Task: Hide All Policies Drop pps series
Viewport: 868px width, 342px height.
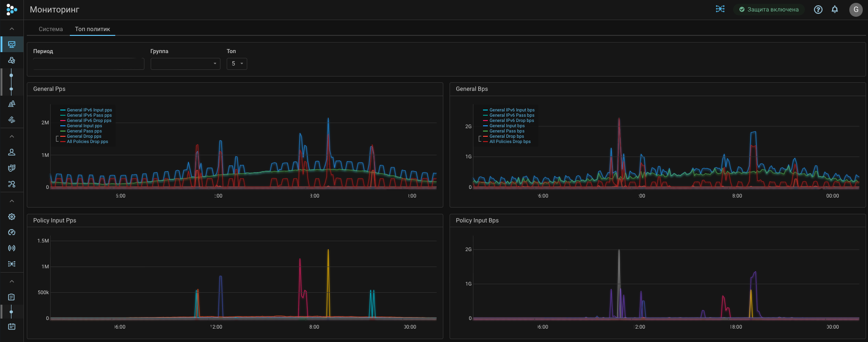Action: [87, 142]
